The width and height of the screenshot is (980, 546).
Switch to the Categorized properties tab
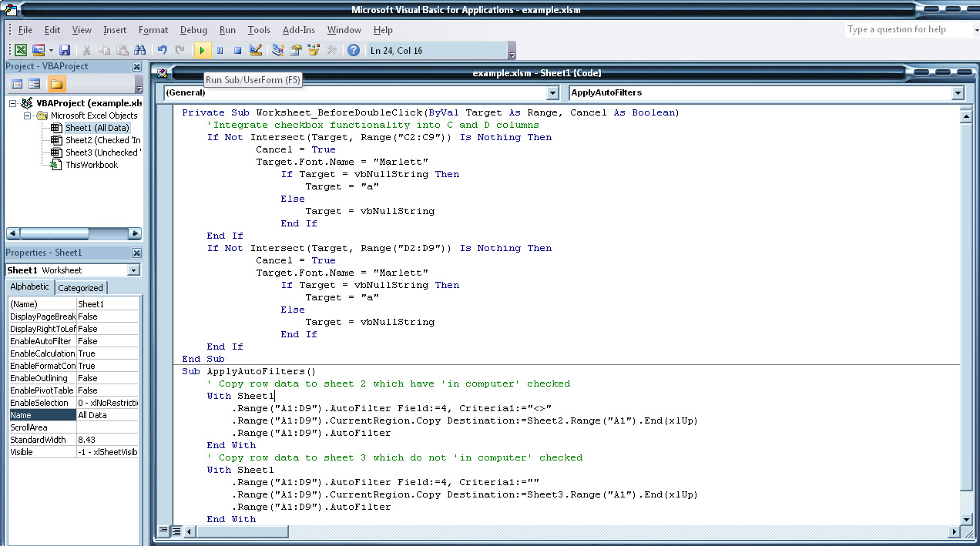pos(81,287)
